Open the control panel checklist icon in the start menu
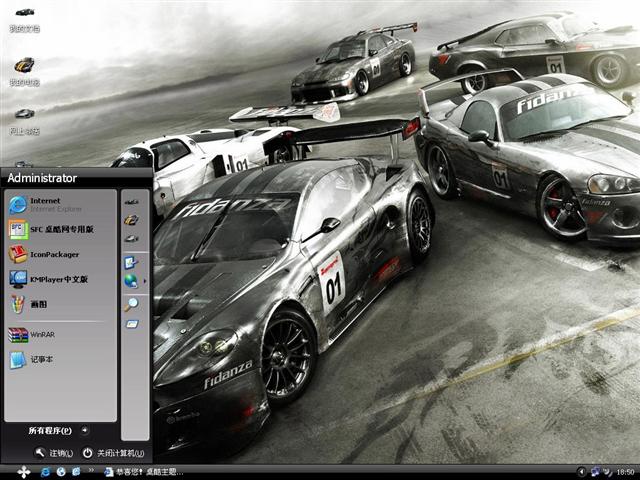 [x=131, y=262]
